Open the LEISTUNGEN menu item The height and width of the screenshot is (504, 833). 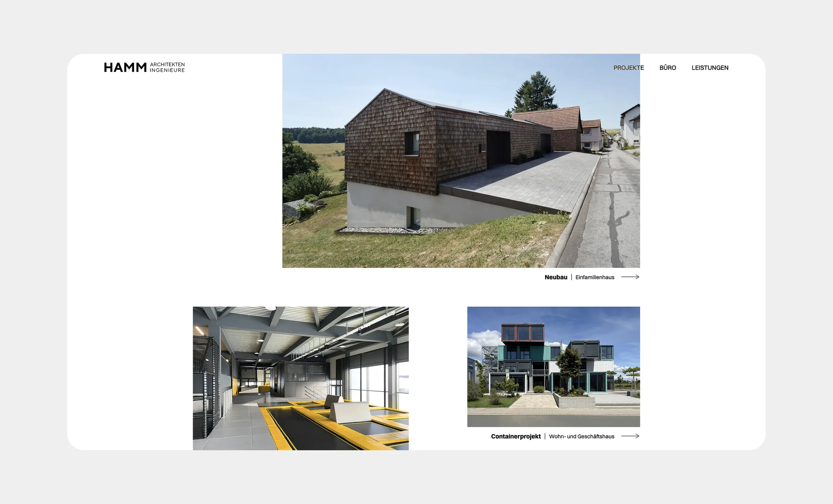[710, 68]
